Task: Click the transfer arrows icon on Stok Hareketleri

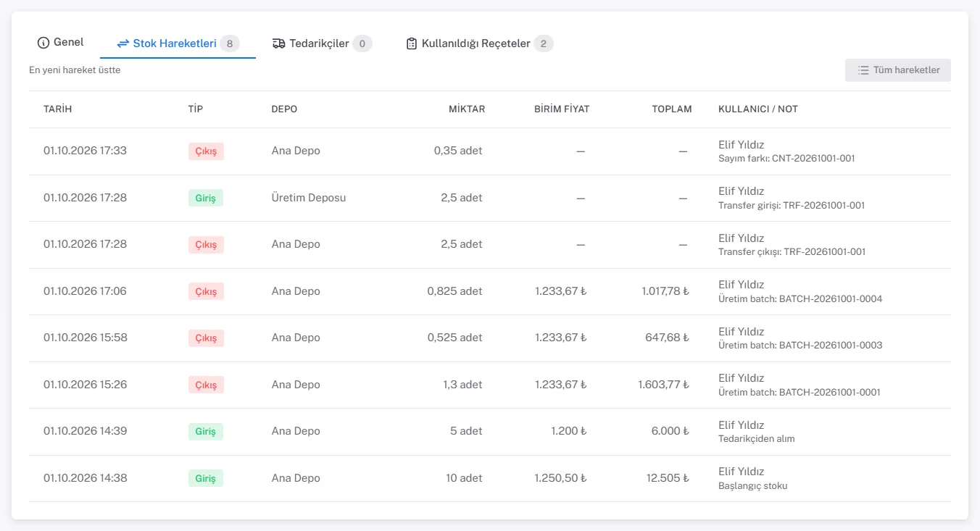Action: [123, 43]
